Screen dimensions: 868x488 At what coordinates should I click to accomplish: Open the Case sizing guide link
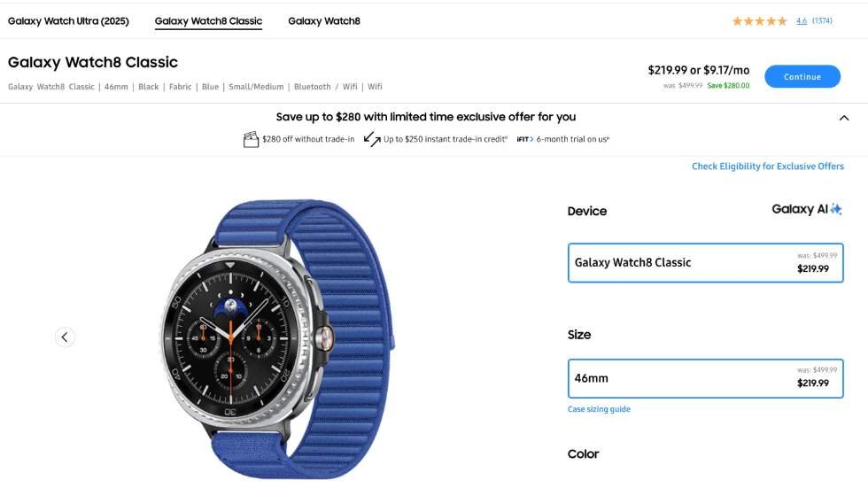pos(599,409)
